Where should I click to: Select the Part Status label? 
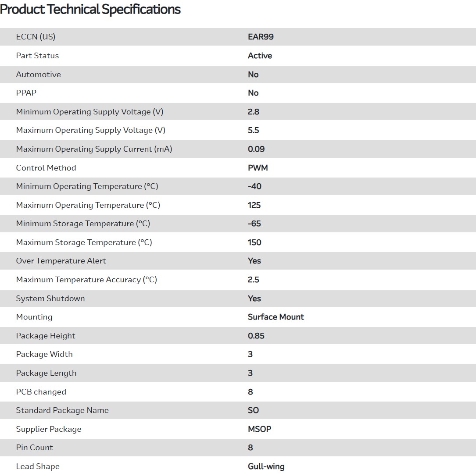click(37, 56)
